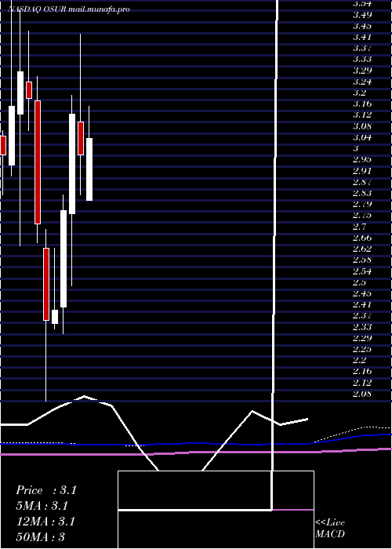Click the 'NASDAQ OSUR mail.munafa.pro' chart title

(69, 9)
